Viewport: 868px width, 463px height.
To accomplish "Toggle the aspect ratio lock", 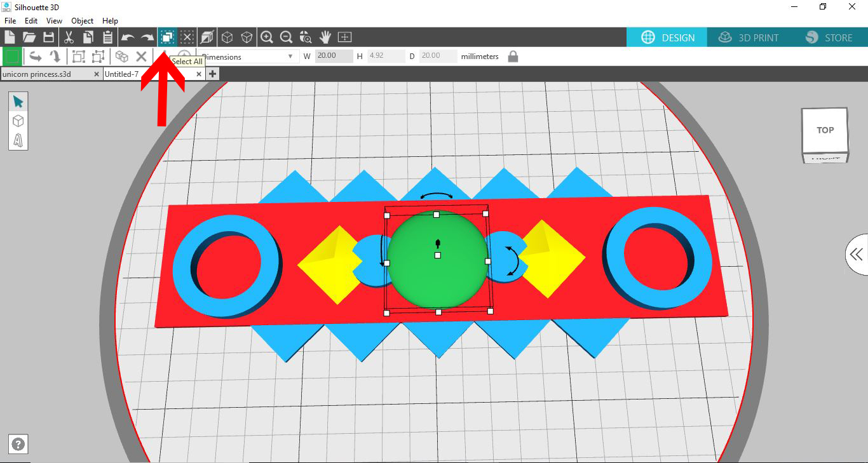I will [513, 57].
